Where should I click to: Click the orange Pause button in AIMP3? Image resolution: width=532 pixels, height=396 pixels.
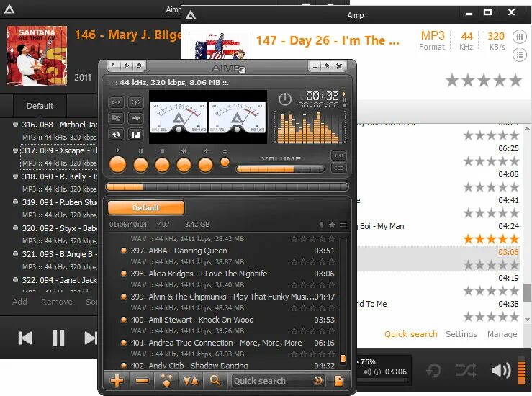[x=140, y=165]
